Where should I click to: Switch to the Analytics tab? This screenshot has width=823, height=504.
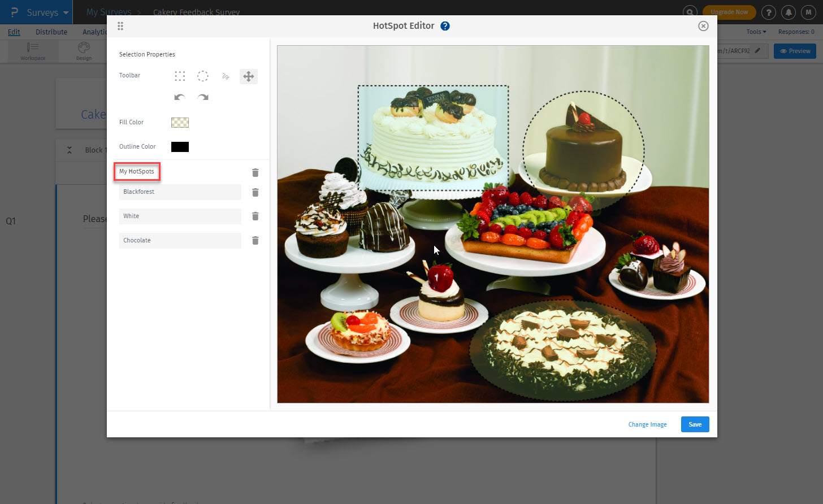[94, 32]
